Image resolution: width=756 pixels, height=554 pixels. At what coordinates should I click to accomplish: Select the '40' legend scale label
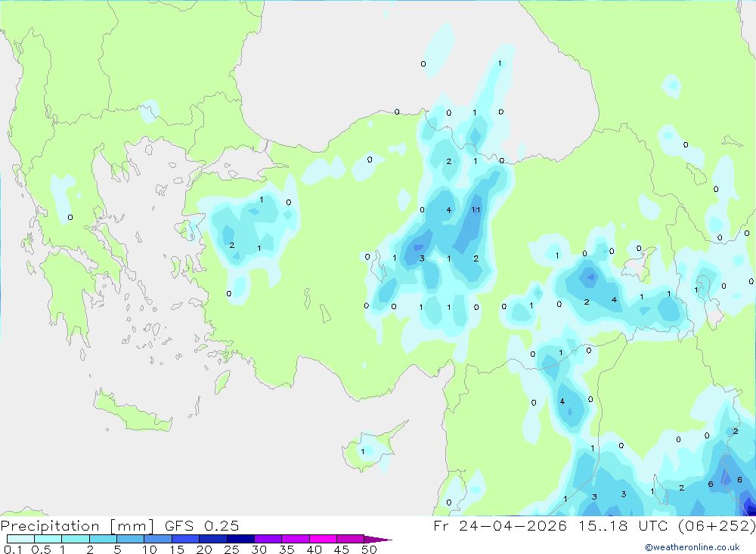point(314,549)
